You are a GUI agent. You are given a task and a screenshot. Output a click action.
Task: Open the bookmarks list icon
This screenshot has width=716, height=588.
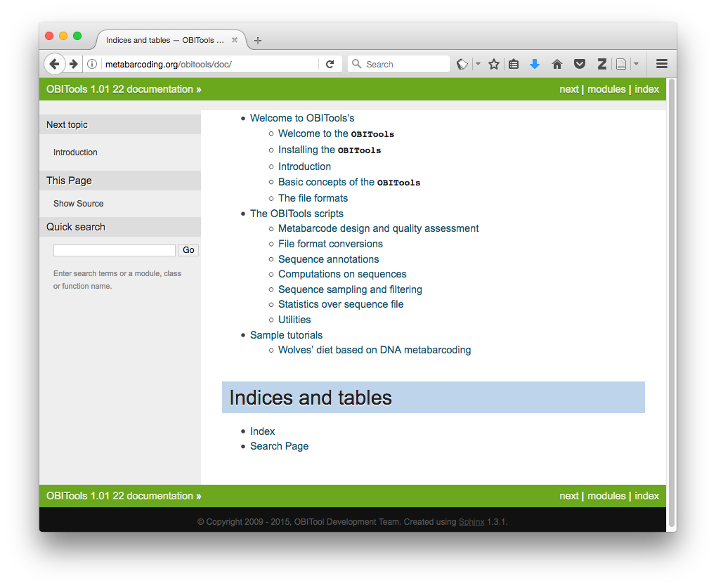coord(514,64)
